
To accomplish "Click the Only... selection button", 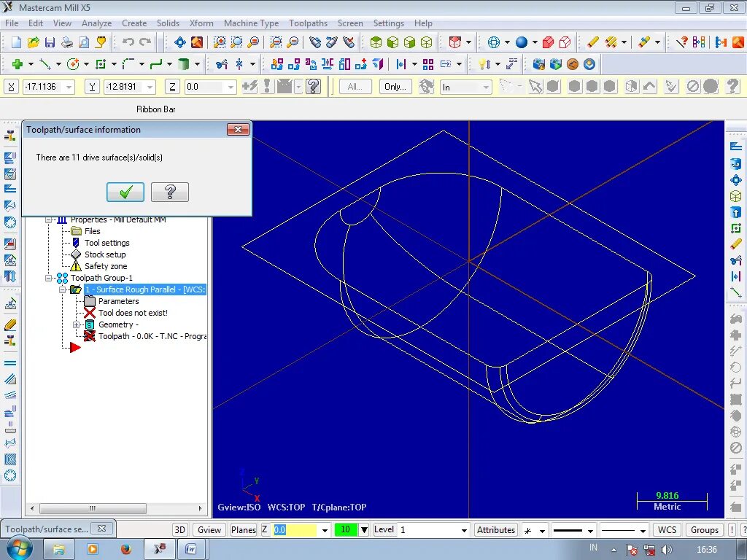I will click(x=395, y=87).
